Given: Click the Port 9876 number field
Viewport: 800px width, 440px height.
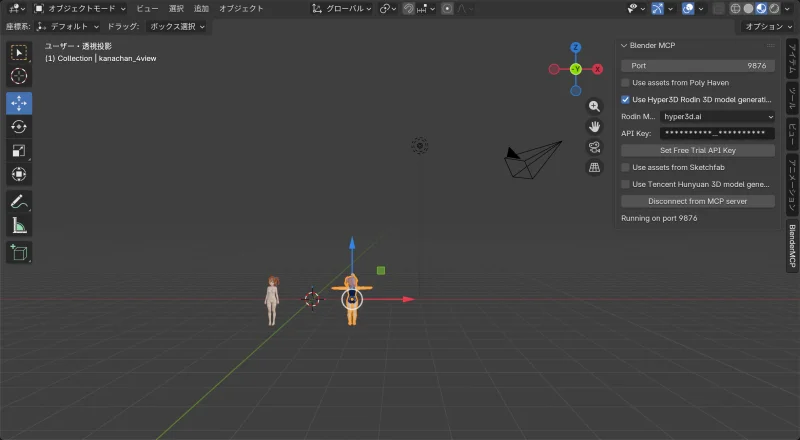Looking at the screenshot, I should coord(697,65).
